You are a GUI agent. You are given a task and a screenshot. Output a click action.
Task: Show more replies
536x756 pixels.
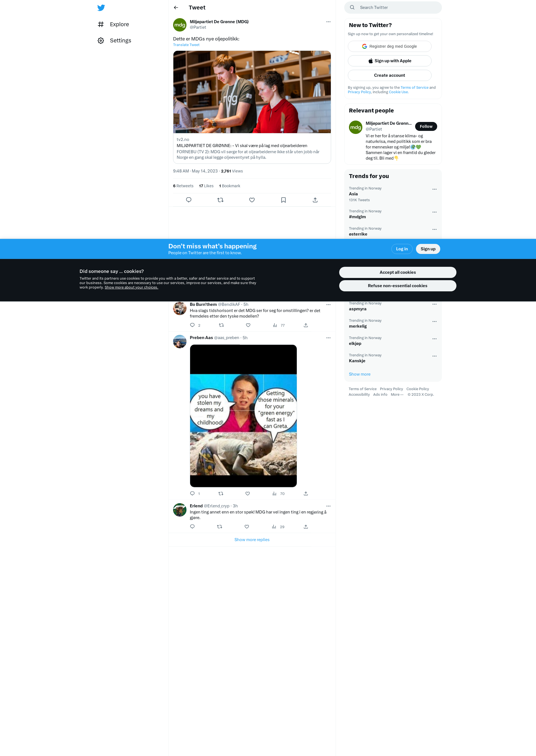252,540
